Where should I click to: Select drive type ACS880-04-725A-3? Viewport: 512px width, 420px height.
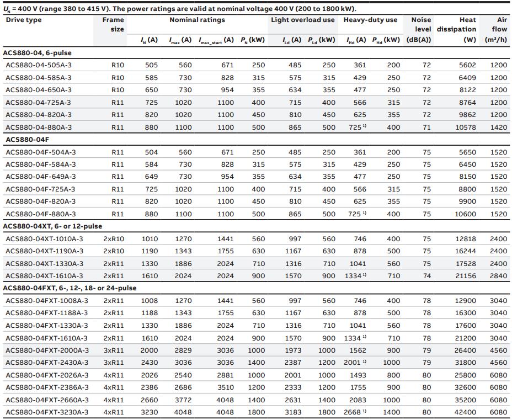pyautogui.click(x=38, y=103)
